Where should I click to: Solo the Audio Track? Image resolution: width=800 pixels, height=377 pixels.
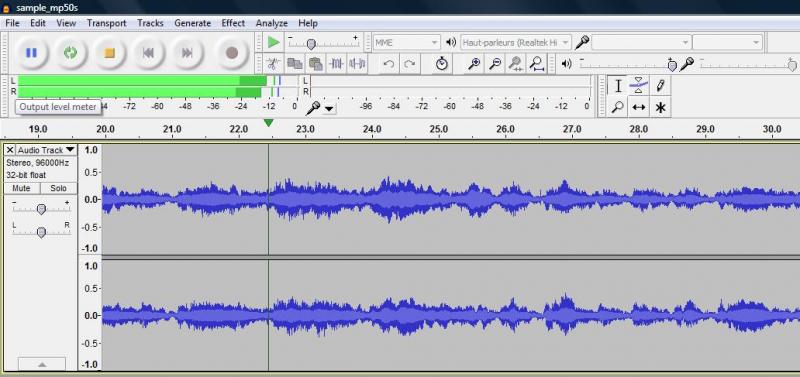coord(58,188)
